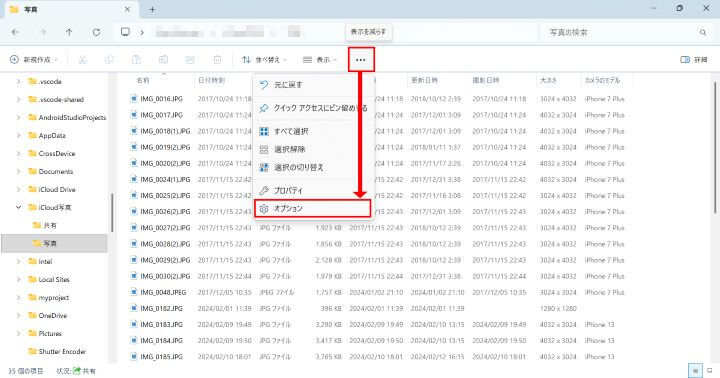This screenshot has height=378, width=720.
Task: Click the copy icon in toolbar
Action: 109,60
